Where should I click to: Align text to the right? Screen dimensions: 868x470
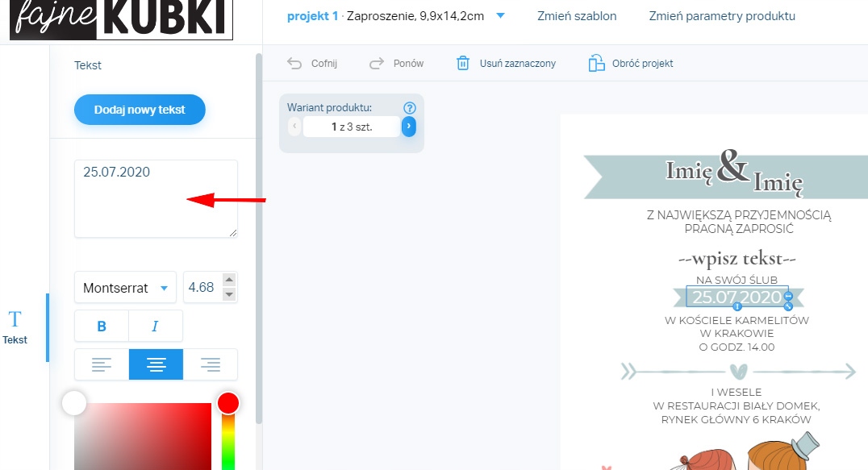[x=211, y=364]
